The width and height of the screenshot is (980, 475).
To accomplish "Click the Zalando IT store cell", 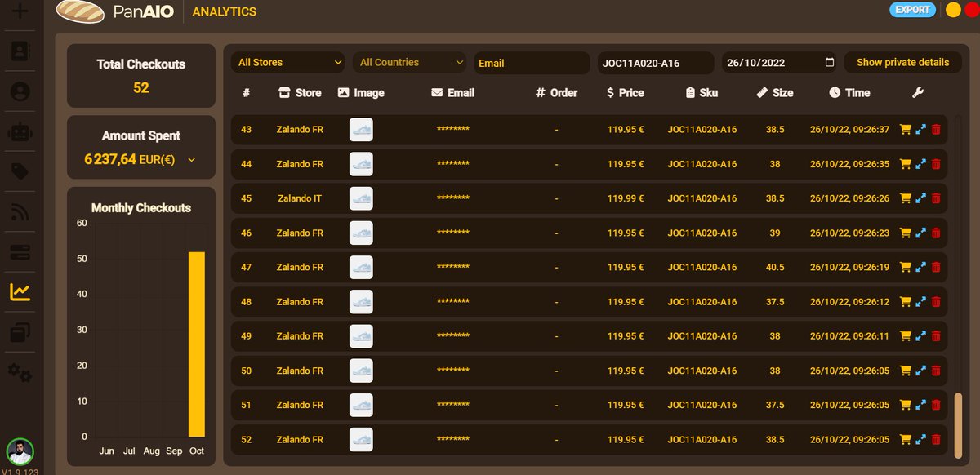I will pyautogui.click(x=300, y=198).
